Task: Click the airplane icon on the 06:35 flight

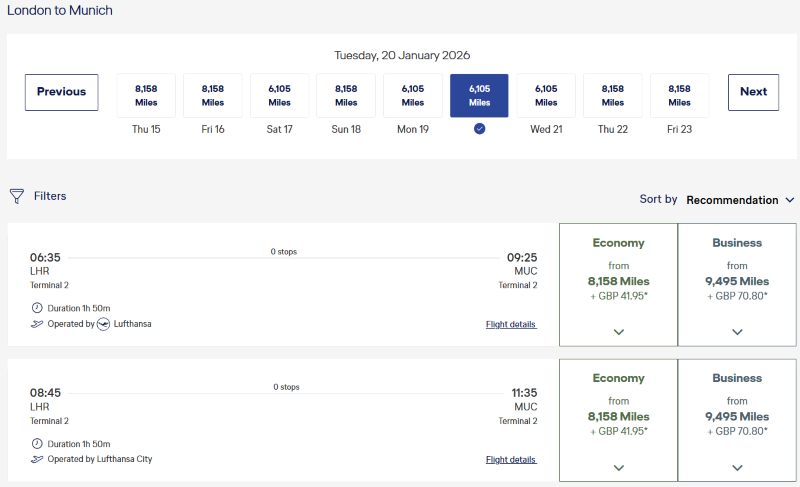Action: coord(37,324)
